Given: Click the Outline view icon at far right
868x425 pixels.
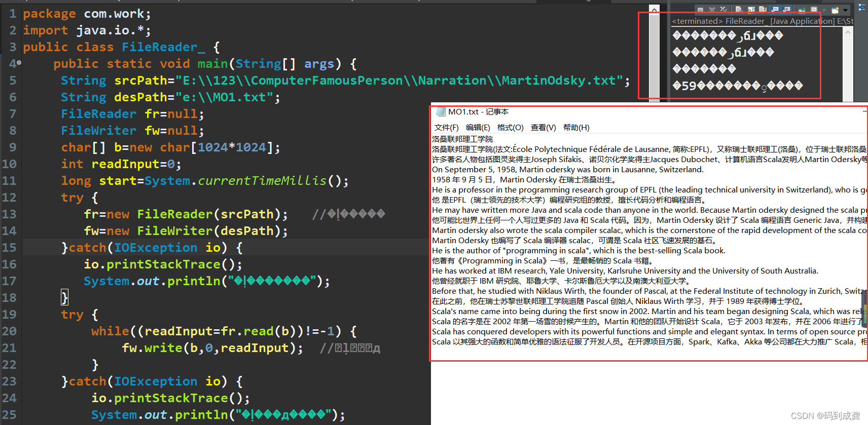Looking at the screenshot, I should (861, 7).
